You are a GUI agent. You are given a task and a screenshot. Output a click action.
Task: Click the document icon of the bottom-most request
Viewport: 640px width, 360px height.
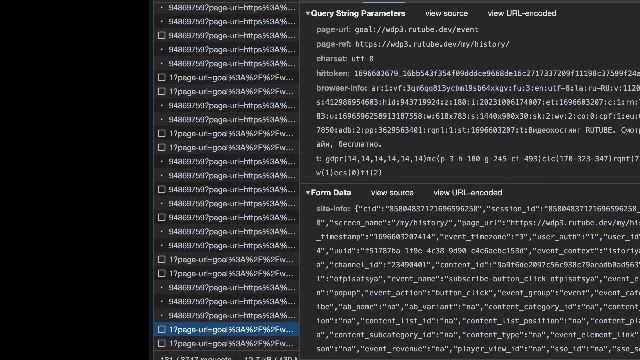coord(162,343)
